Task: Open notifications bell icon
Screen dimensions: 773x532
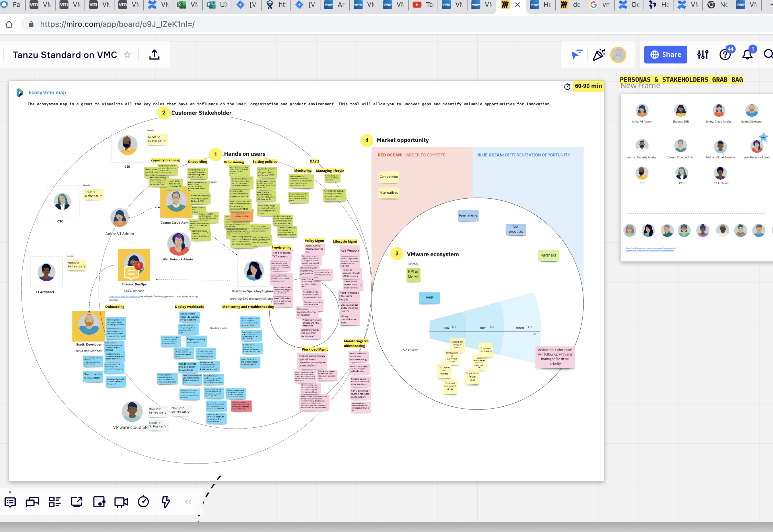Action: tap(747, 55)
